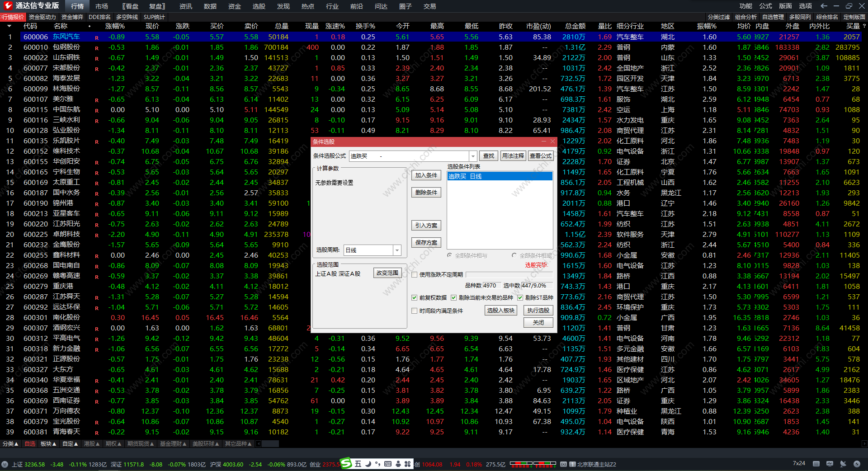868x471 pixels.
Task: Click the monitor chart icon in status bar
Action: click(830, 464)
